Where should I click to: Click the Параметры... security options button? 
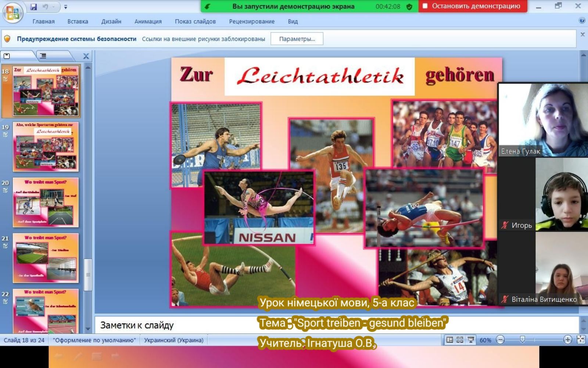(297, 39)
